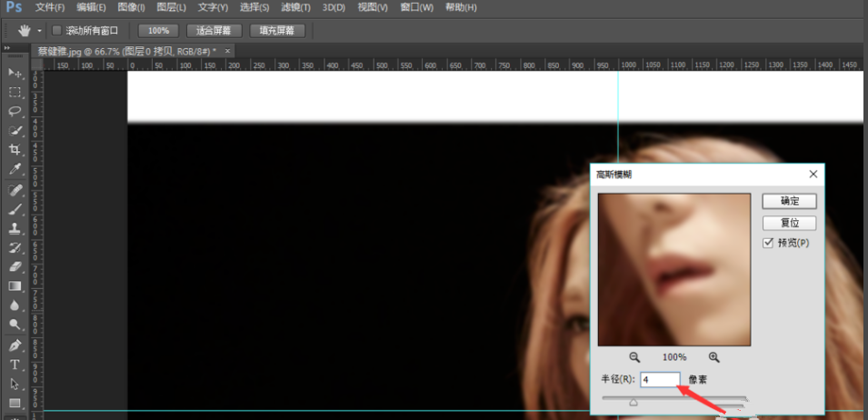Select the Move tool

(x=15, y=73)
